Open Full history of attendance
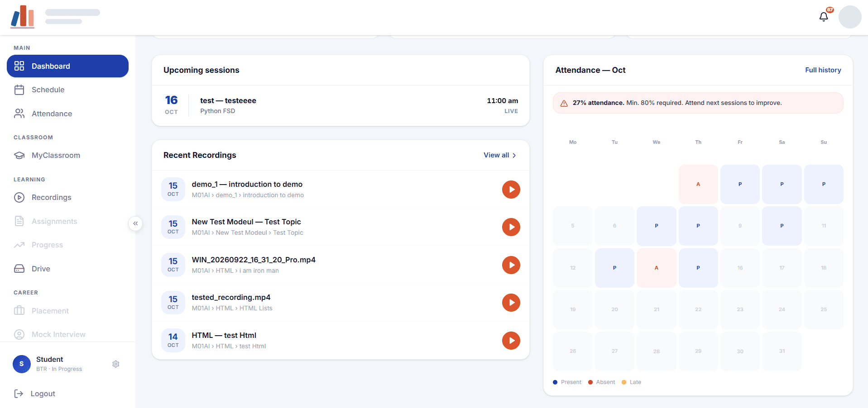Screen dimensions: 868x408 [x=823, y=70]
